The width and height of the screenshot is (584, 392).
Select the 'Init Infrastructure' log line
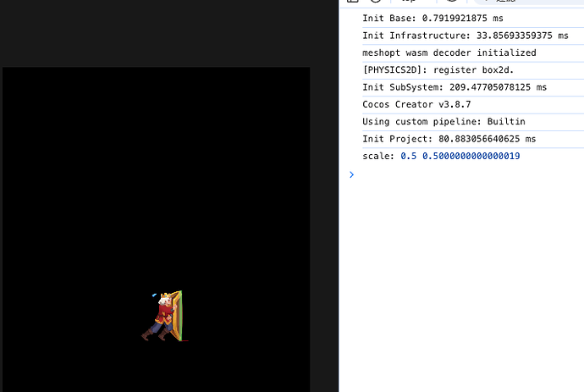[x=466, y=36]
